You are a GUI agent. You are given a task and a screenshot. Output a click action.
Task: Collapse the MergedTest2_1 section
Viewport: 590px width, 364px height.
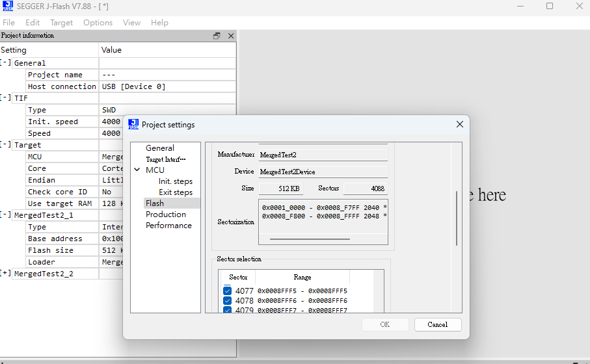point(5,214)
